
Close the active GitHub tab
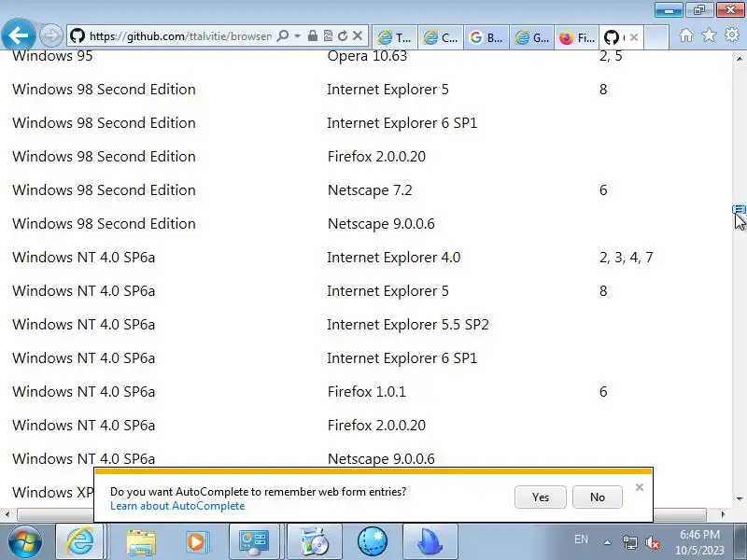pos(634,37)
